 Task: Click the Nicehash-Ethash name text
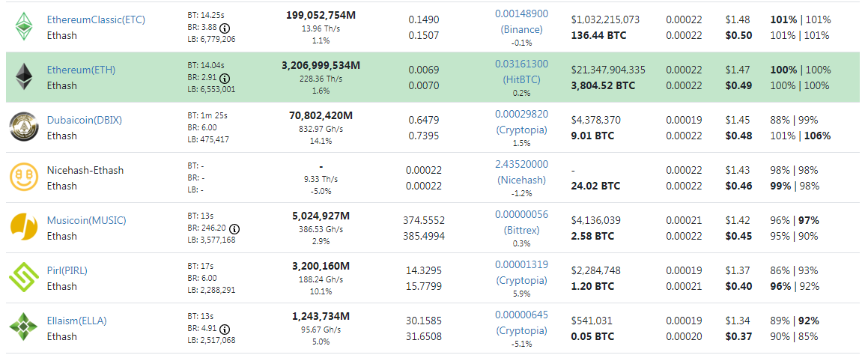(85, 171)
